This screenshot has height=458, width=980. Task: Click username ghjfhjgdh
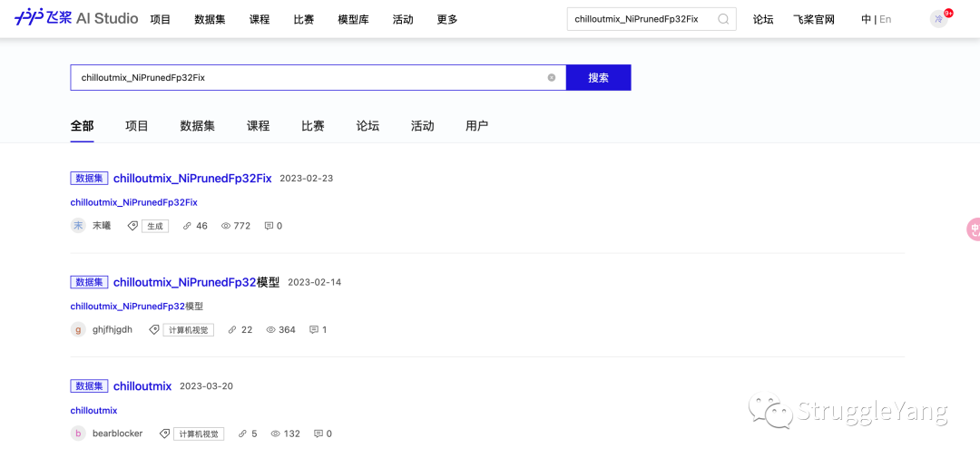(113, 329)
